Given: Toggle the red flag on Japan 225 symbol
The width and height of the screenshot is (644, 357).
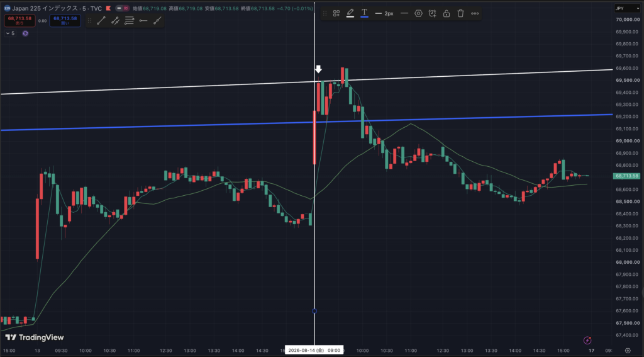Looking at the screenshot, I should coord(108,8).
